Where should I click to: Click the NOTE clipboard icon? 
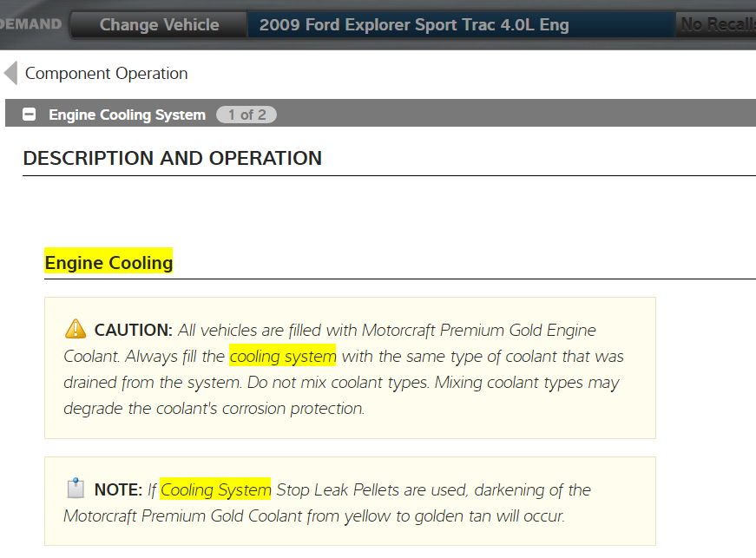pos(76,489)
